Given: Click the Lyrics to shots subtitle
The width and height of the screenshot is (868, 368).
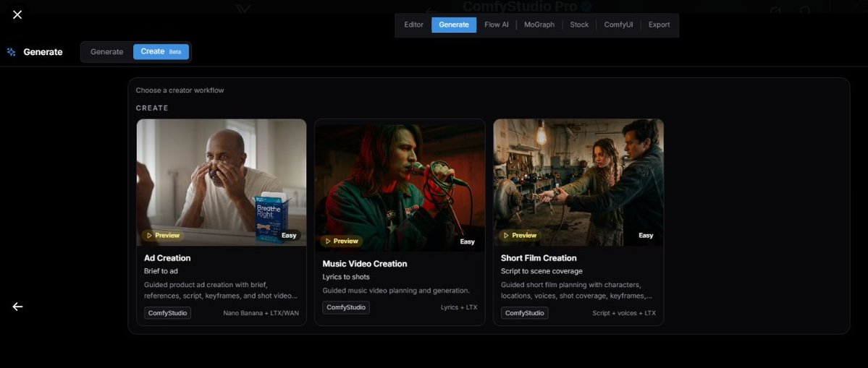Looking at the screenshot, I should pos(346,277).
